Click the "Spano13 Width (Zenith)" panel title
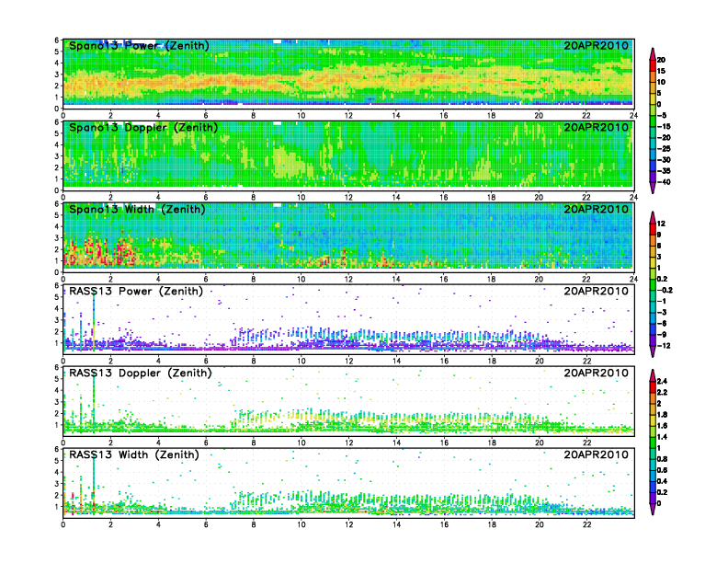This screenshot has width=728, height=563. pos(137,209)
